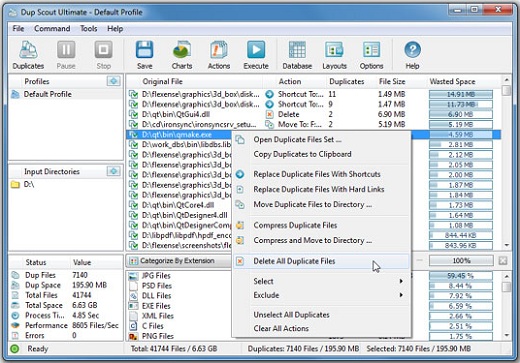Viewport: 520px width, 363px height.
Task: Click the Default Profile icon
Action: tap(15, 94)
